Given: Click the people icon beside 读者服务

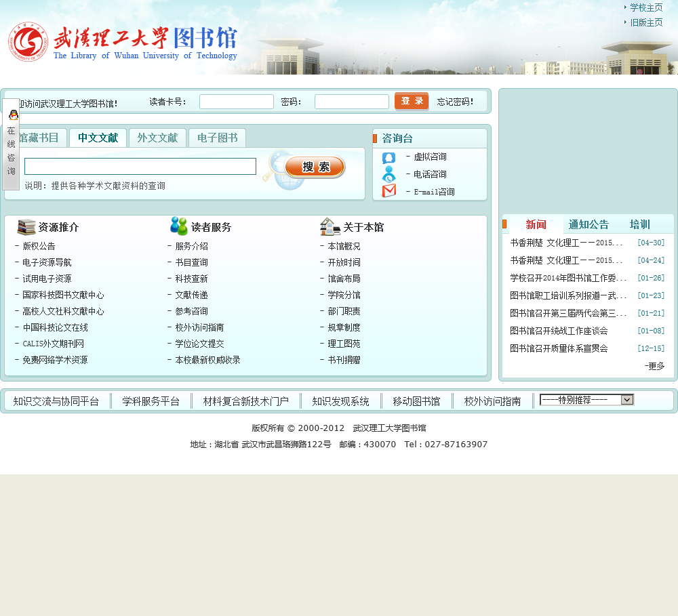Looking at the screenshot, I should pyautogui.click(x=178, y=226).
